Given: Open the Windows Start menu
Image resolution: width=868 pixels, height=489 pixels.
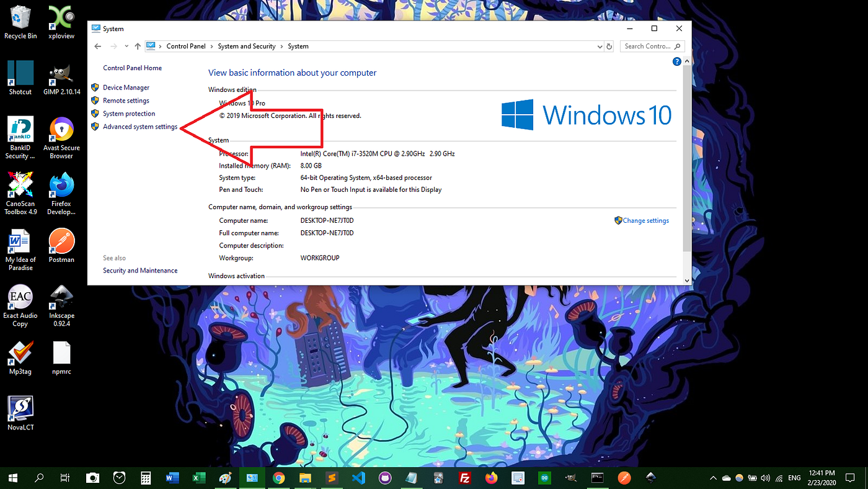Looking at the screenshot, I should [x=13, y=478].
